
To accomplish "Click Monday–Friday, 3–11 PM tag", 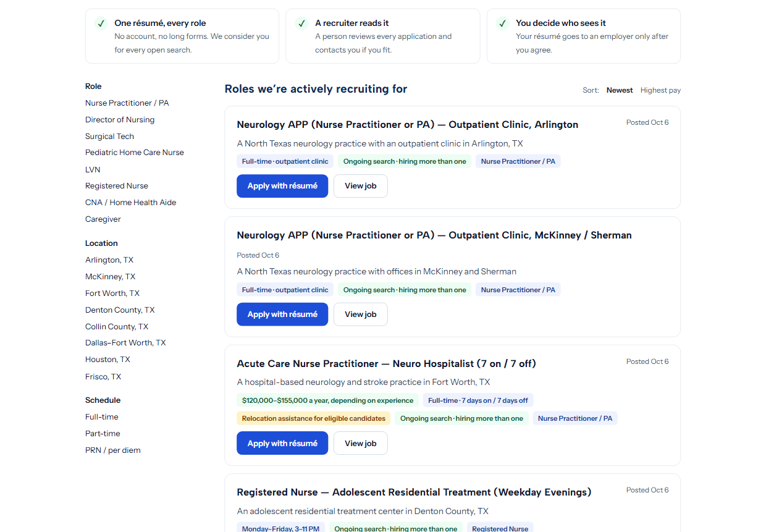I will 280,528.
